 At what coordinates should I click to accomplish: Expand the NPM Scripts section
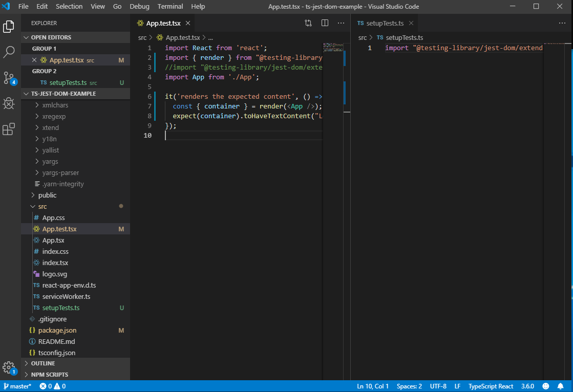(x=76, y=375)
